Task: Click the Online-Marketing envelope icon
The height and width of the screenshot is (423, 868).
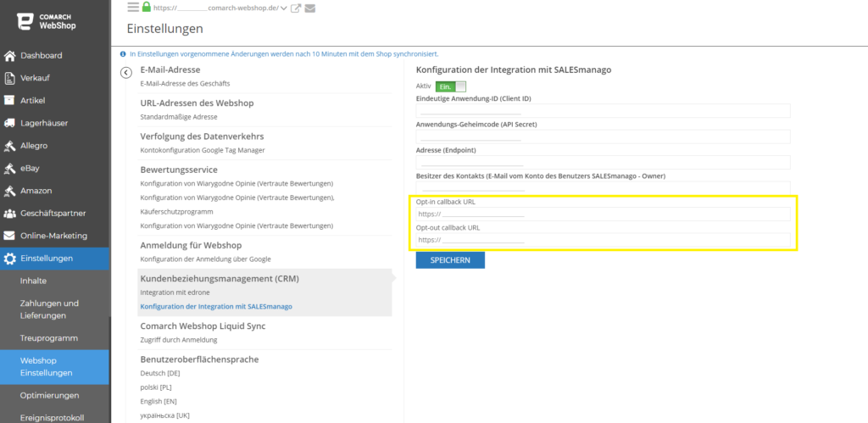Action: [x=8, y=236]
